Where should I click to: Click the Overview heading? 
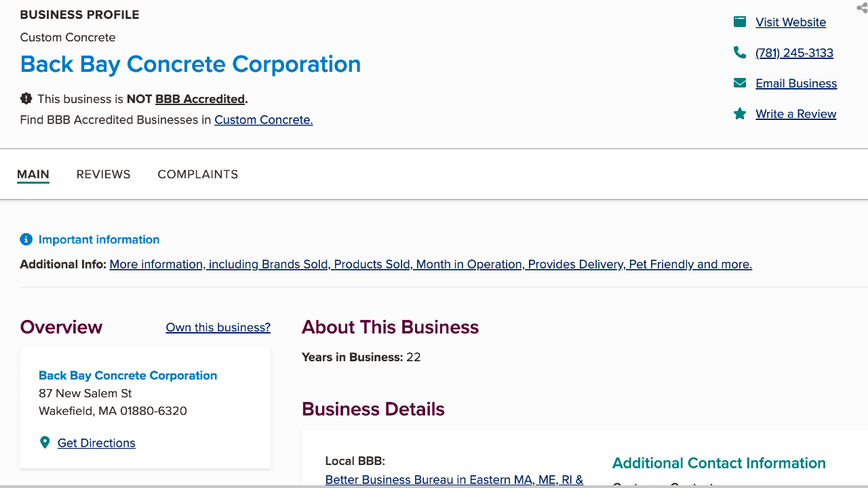click(61, 327)
